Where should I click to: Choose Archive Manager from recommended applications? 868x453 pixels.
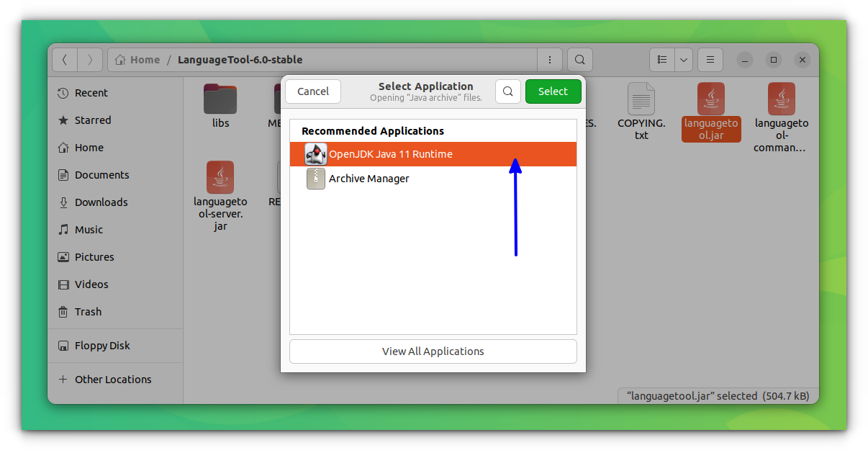pos(369,178)
